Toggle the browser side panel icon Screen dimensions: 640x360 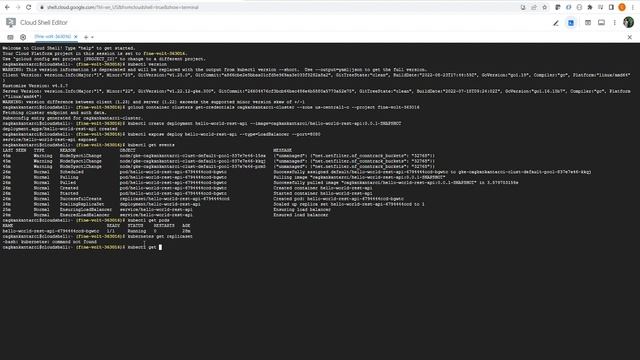(611, 7)
